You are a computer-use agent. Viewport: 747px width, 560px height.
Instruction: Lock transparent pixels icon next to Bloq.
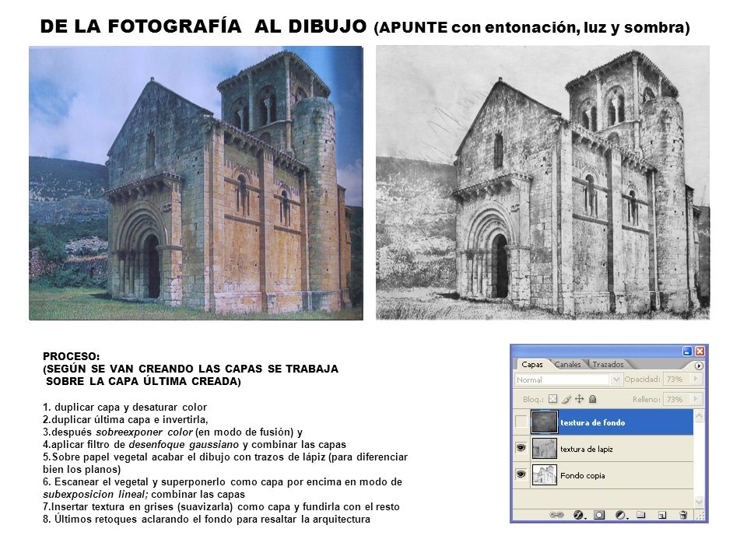552,399
